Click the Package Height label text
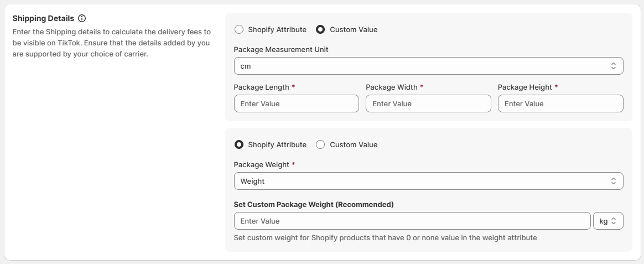 point(524,87)
